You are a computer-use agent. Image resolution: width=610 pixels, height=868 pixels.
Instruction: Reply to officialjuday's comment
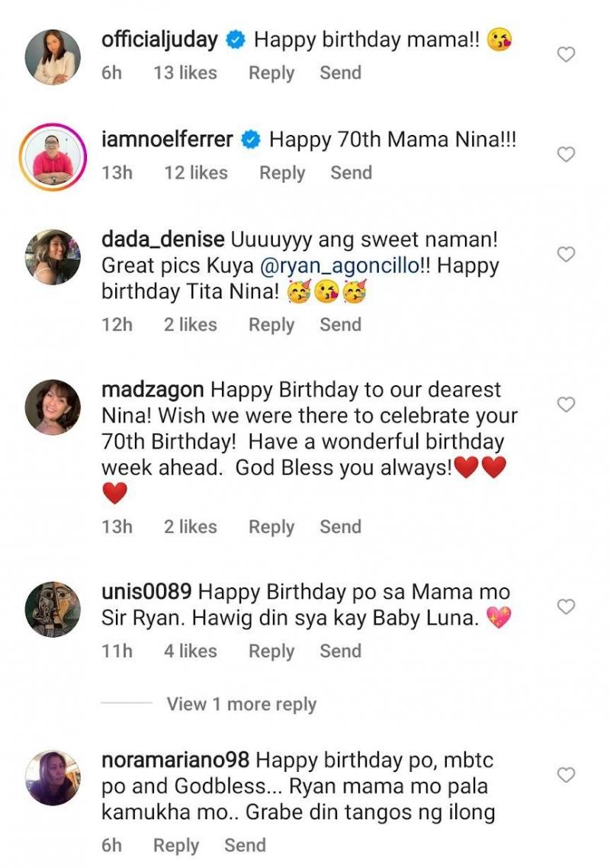271,73
